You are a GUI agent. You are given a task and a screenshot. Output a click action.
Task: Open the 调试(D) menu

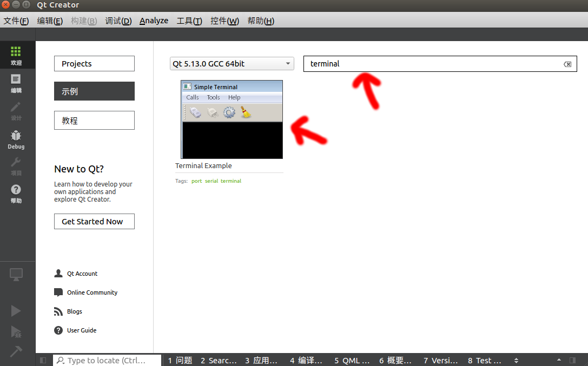click(x=118, y=21)
